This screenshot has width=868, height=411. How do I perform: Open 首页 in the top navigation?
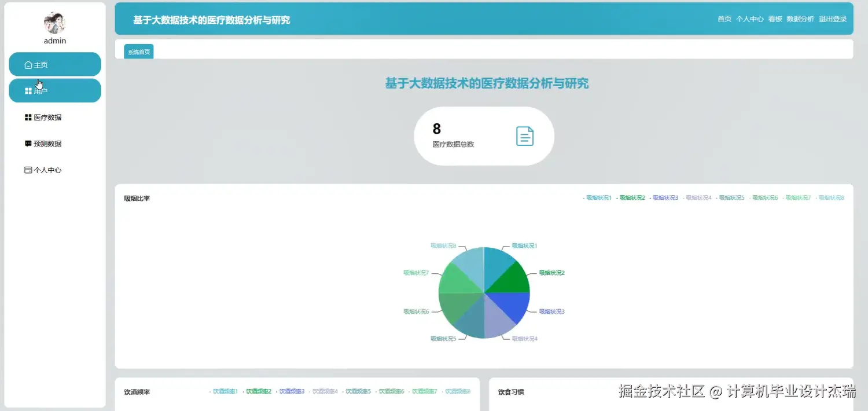click(724, 19)
